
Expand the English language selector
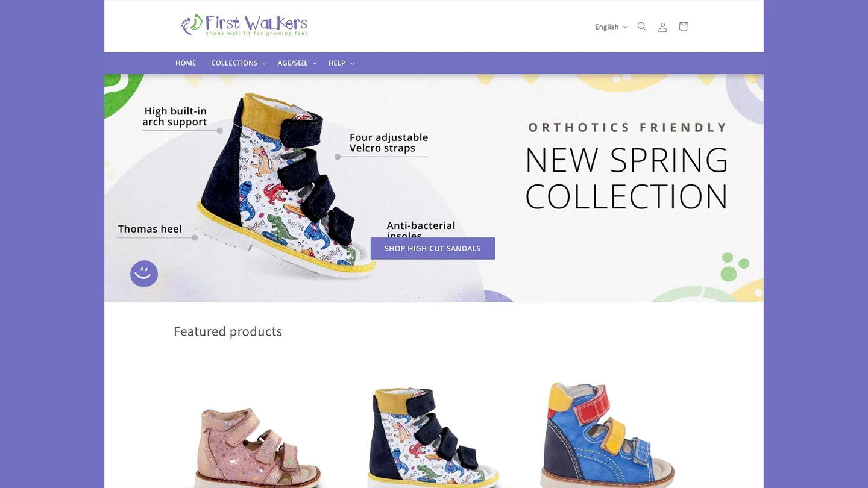coord(611,27)
